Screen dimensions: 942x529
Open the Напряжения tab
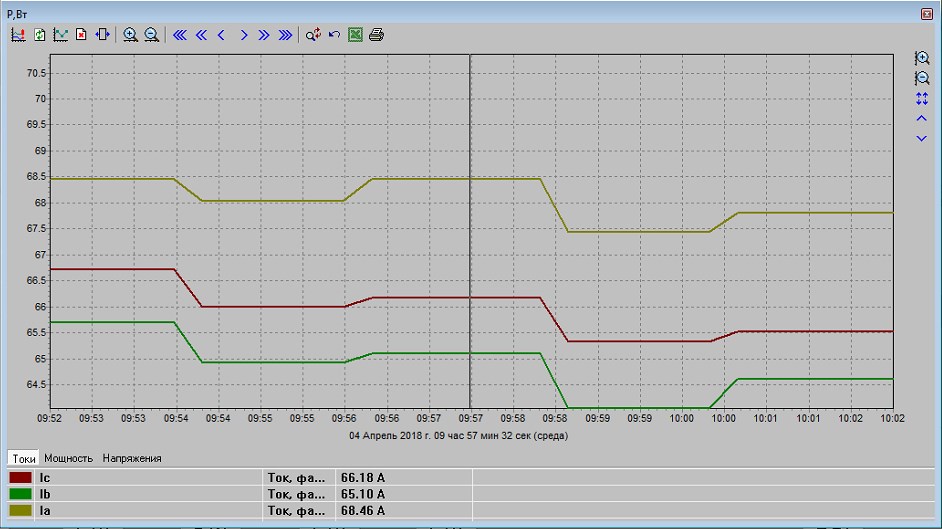(132, 458)
